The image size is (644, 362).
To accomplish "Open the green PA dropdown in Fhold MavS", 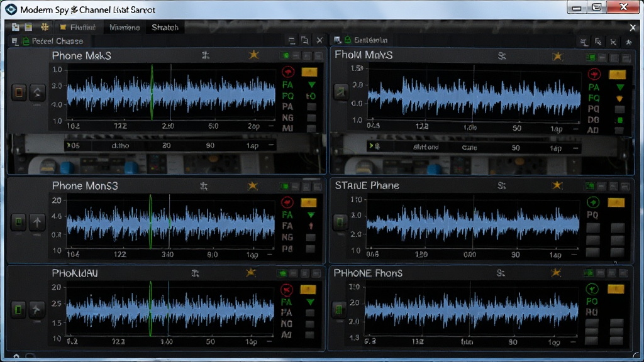I will pos(620,87).
